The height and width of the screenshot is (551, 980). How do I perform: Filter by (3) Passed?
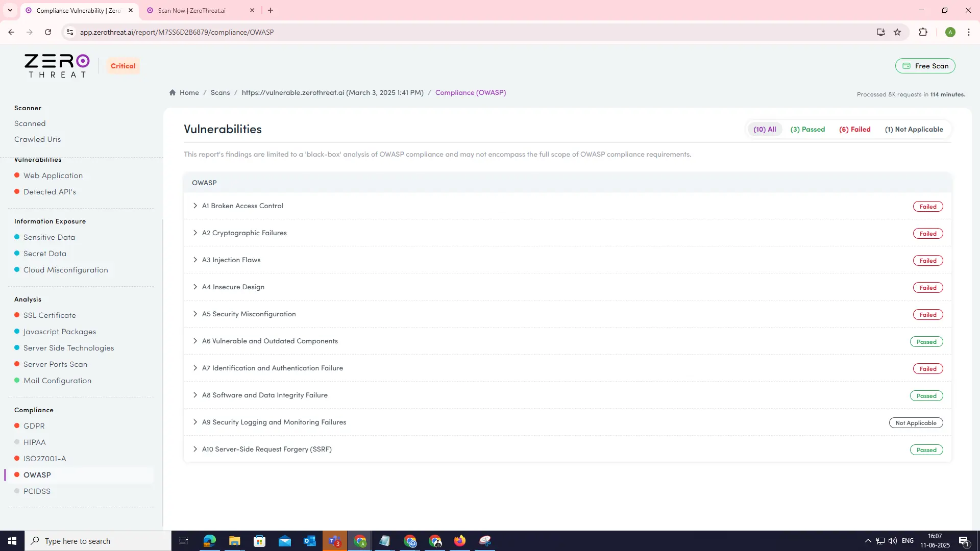(807, 130)
